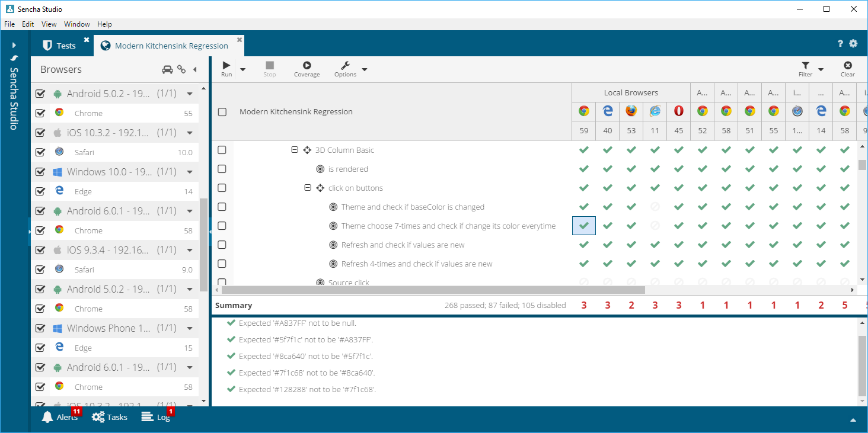868x433 pixels.
Task: Close the Tests tab
Action: click(x=87, y=40)
